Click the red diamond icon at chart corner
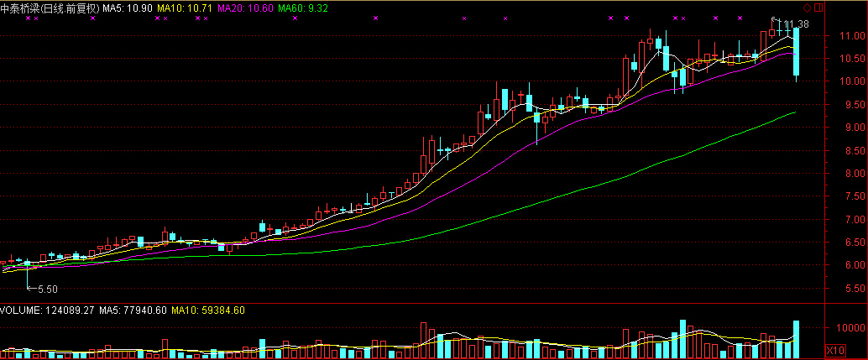This screenshot has width=868, height=360. (807, 8)
